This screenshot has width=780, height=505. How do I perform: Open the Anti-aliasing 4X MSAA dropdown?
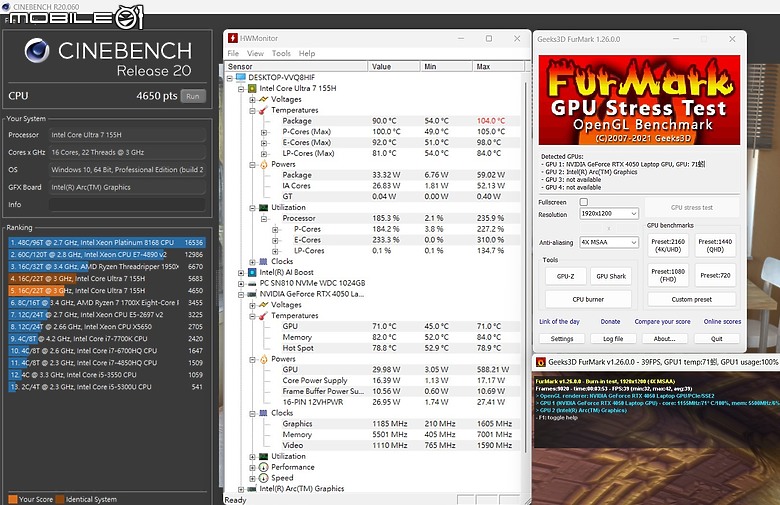[609, 242]
